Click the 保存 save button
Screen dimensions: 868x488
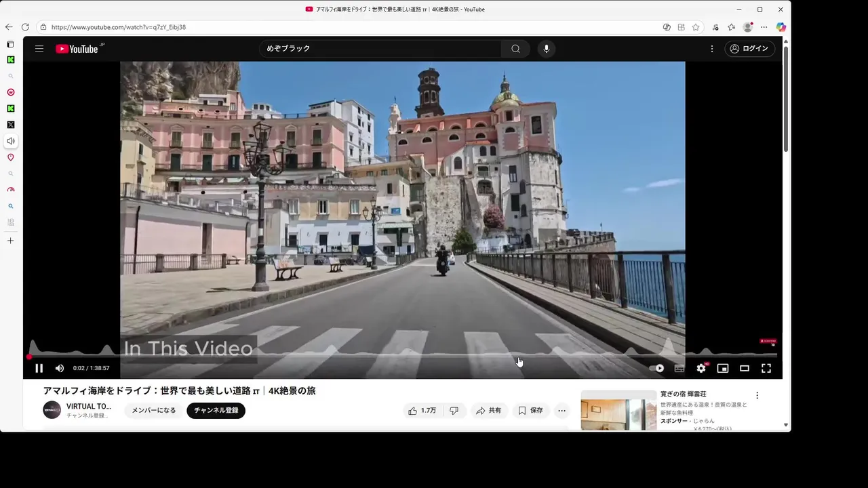pyautogui.click(x=530, y=410)
